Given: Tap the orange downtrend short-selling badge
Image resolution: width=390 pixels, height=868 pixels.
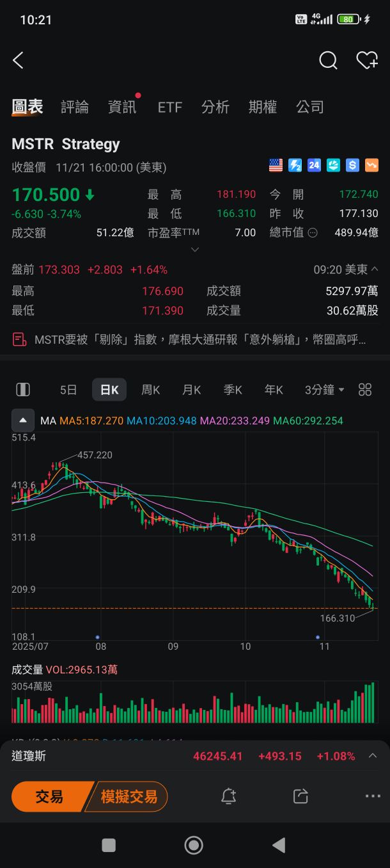Looking at the screenshot, I should 371,166.
